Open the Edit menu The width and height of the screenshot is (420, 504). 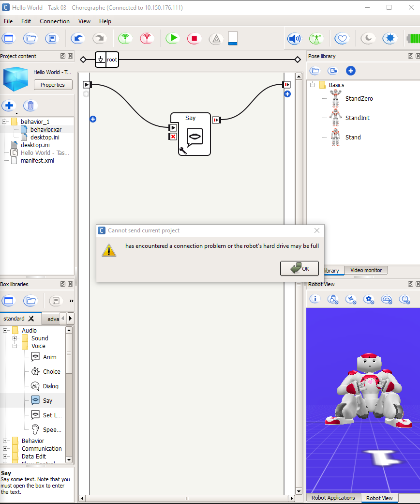(x=26, y=21)
